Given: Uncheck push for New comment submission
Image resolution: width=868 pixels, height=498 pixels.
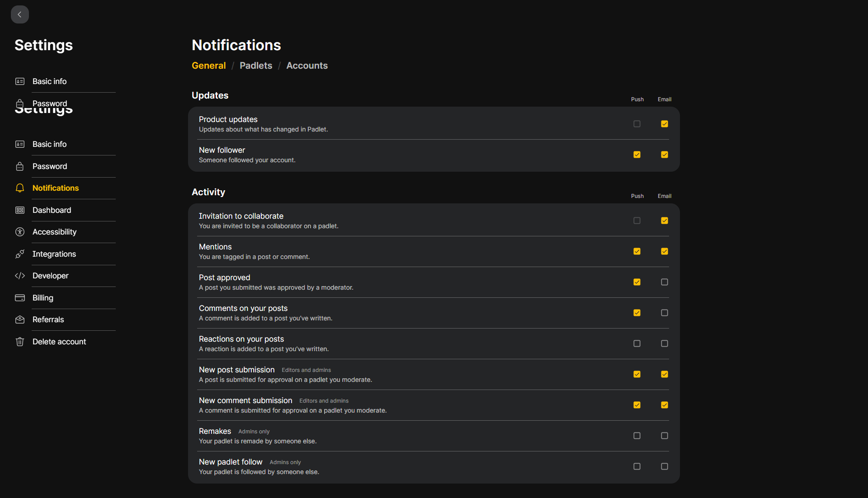Looking at the screenshot, I should [x=637, y=405].
